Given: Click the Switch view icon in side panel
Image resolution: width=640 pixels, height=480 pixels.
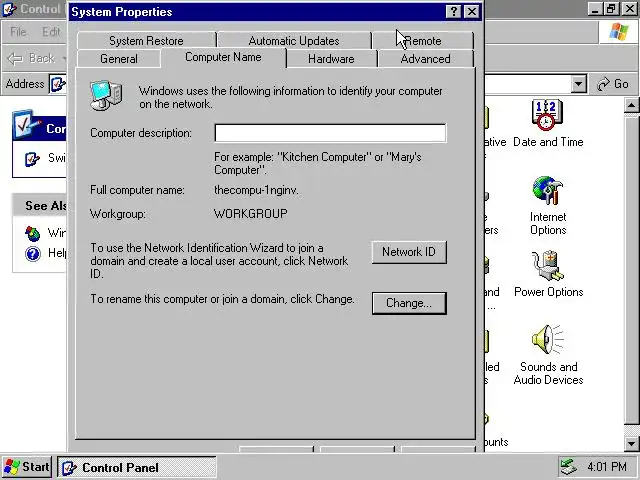Looking at the screenshot, I should 33,158.
